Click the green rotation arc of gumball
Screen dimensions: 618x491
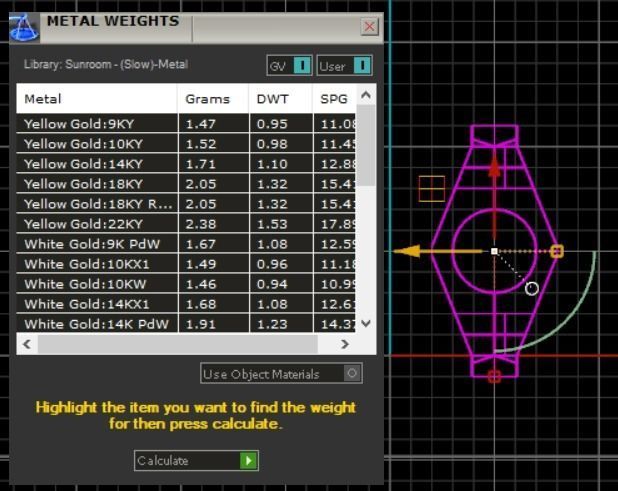568,321
